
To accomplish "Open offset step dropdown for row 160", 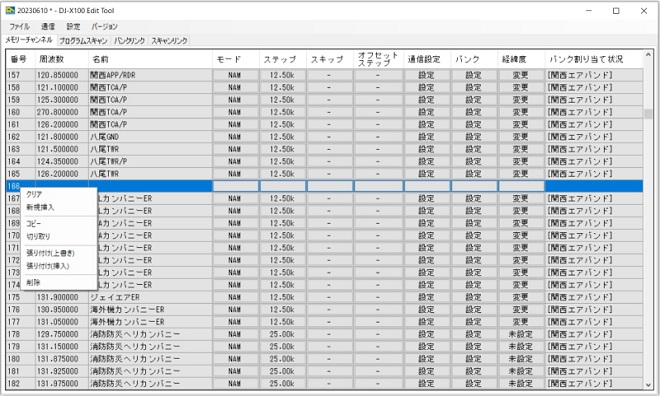I will click(378, 112).
